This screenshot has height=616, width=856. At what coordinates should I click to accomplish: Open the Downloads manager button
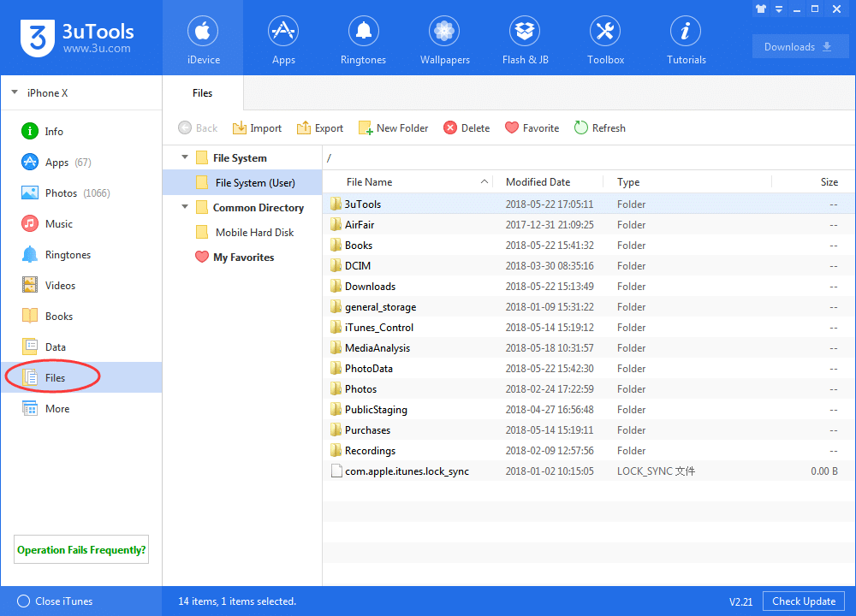click(800, 47)
